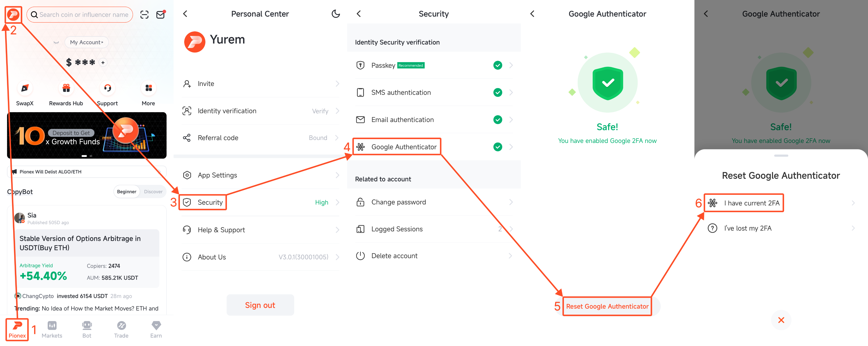This screenshot has height=346, width=868.
Task: Open Support shortcut icon
Action: click(107, 89)
